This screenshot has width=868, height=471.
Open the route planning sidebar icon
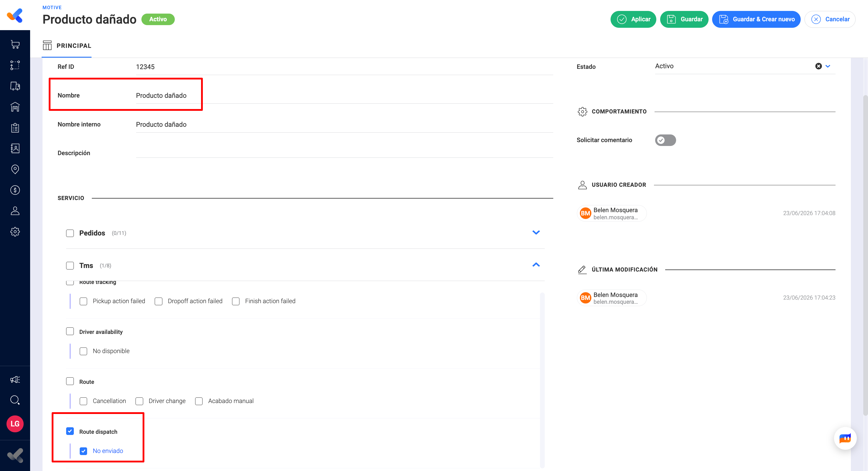point(15,65)
